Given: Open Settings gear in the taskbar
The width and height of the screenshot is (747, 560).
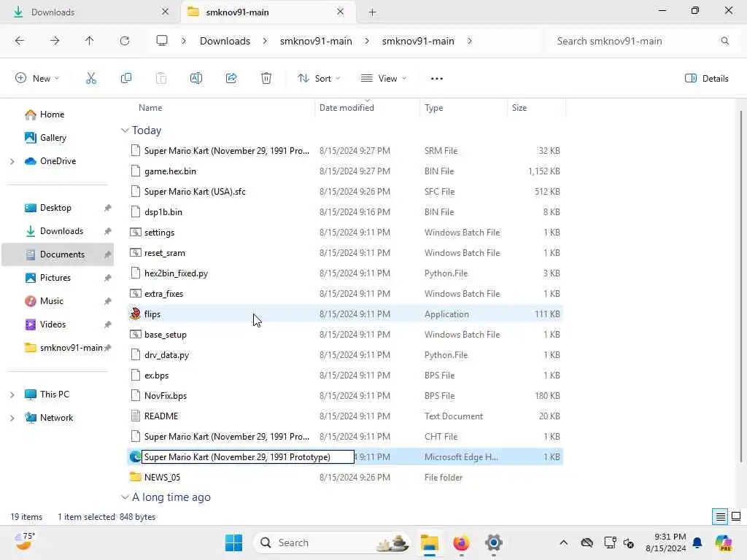Looking at the screenshot, I should [x=494, y=542].
